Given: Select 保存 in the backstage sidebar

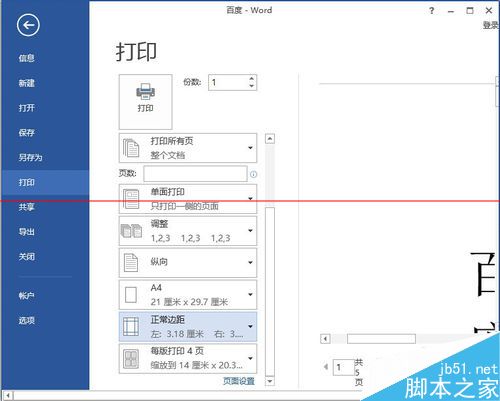Looking at the screenshot, I should (27, 133).
